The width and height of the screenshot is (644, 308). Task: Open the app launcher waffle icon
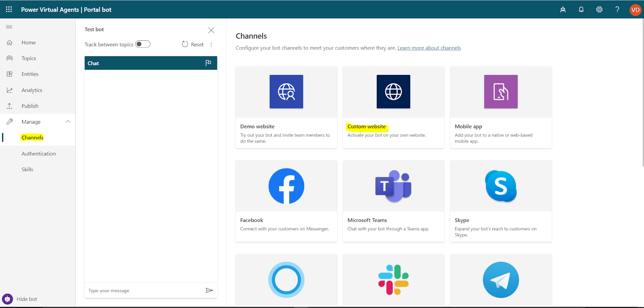[x=9, y=9]
